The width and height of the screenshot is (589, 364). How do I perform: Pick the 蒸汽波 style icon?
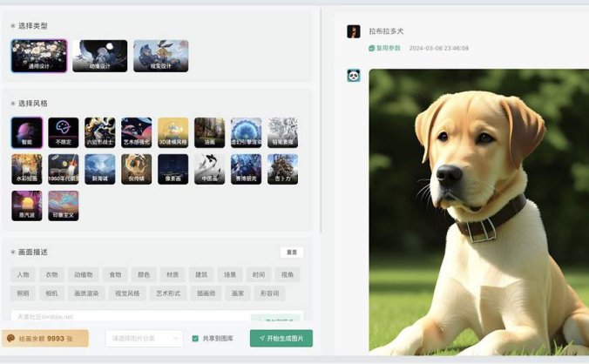click(x=26, y=206)
